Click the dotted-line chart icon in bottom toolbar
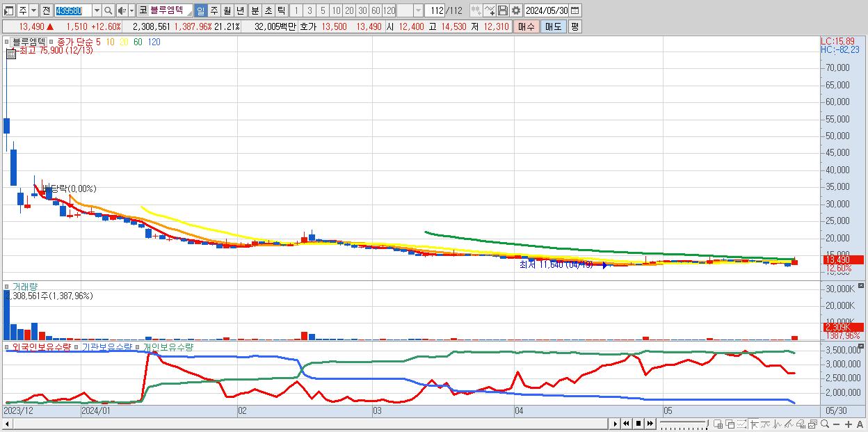 (x=741, y=424)
